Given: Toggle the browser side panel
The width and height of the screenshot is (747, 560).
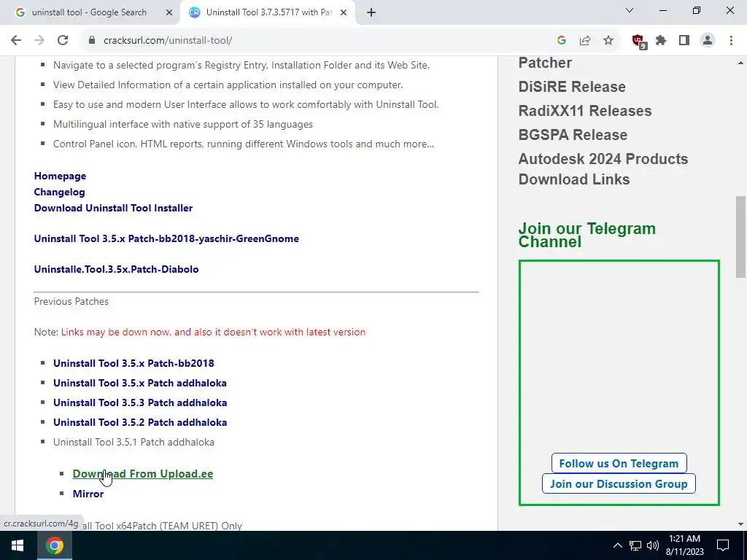Looking at the screenshot, I should point(684,41).
